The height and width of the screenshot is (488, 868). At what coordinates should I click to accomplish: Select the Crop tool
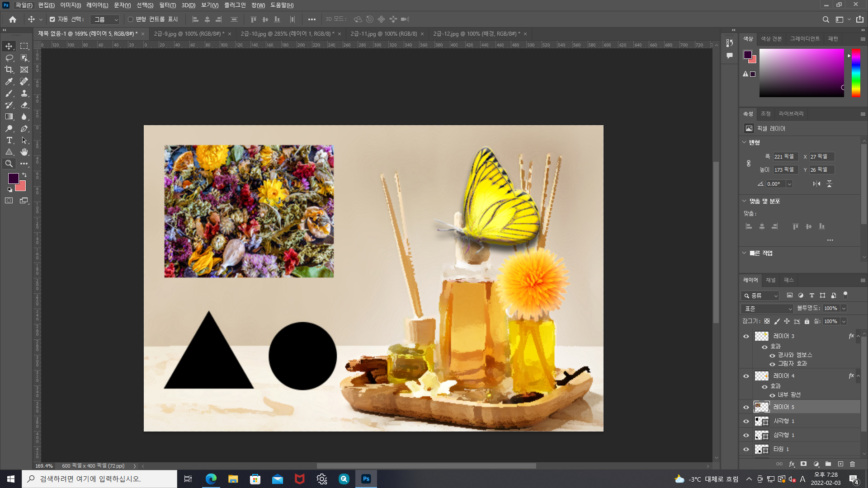coord(9,70)
